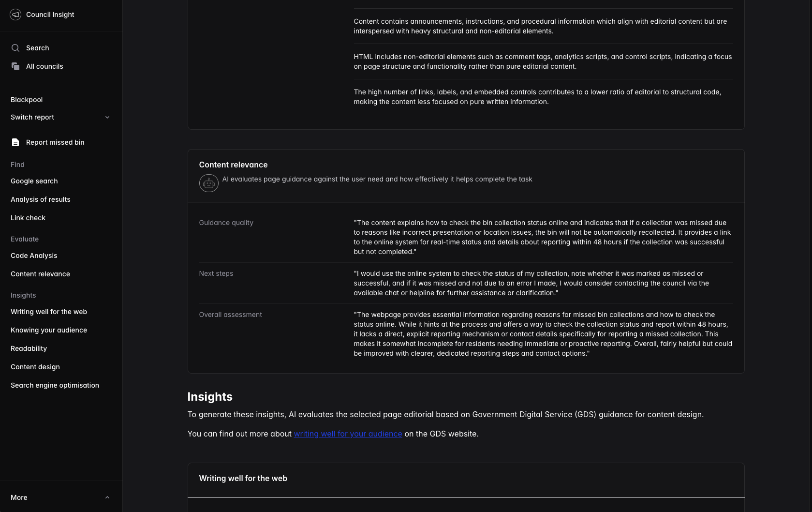Open the Blackpool council link
812x512 pixels.
(x=27, y=100)
